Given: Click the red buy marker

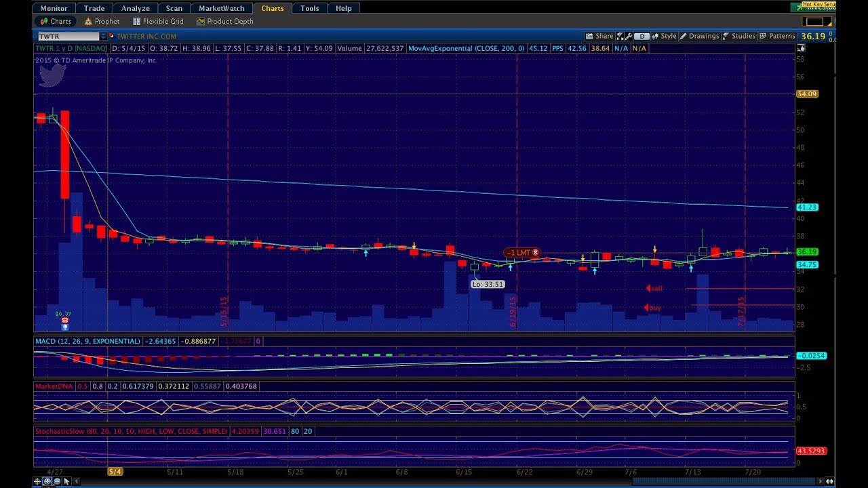Looking at the screenshot, I should click(x=652, y=308).
